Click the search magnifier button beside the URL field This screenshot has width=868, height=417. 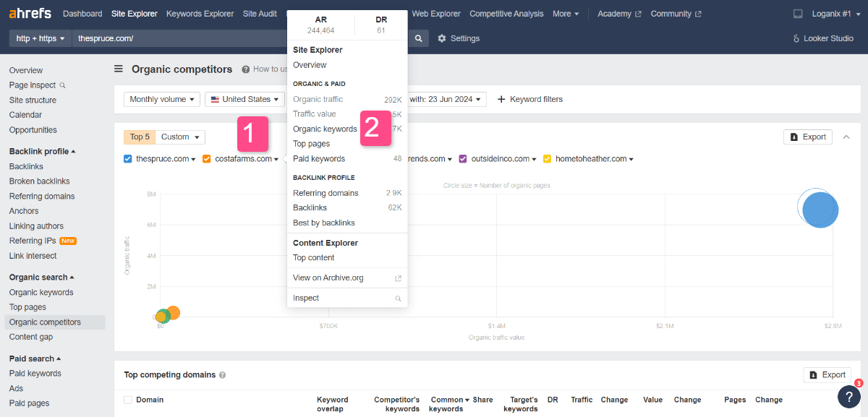pyautogui.click(x=419, y=38)
